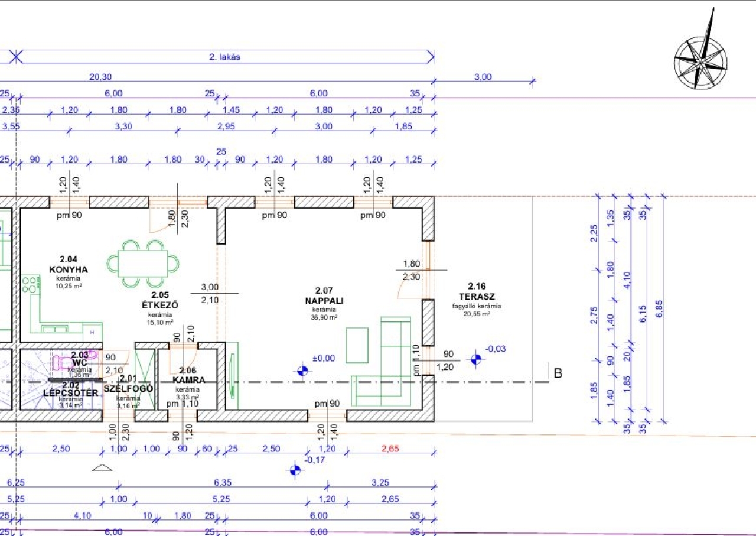Select the section line label B
Screen dimensions: 756x536
coord(558,373)
